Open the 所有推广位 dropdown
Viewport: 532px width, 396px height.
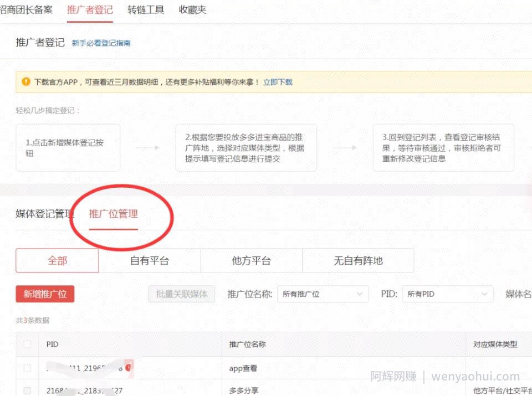click(x=323, y=294)
